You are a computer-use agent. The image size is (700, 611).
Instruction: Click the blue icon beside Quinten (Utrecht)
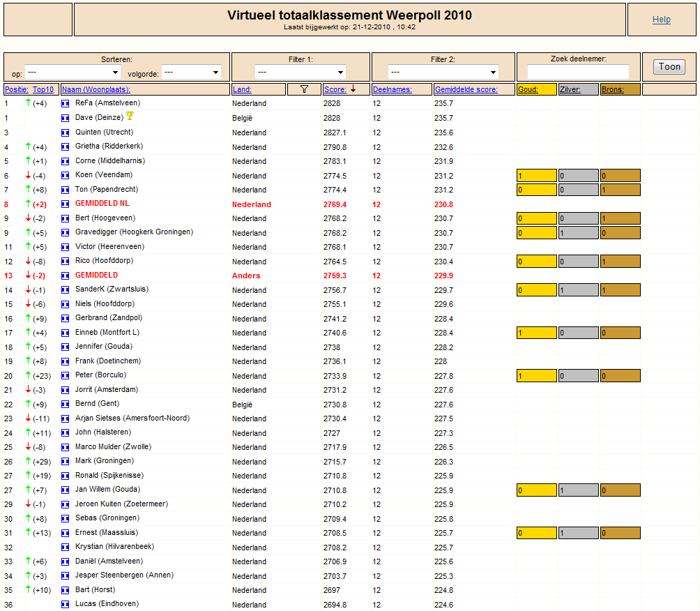tap(66, 133)
